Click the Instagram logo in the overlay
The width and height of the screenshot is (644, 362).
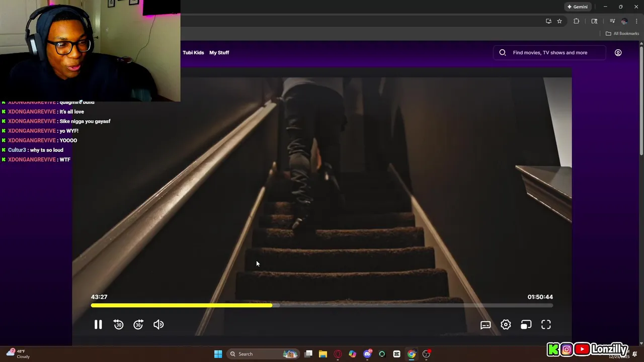(567, 349)
